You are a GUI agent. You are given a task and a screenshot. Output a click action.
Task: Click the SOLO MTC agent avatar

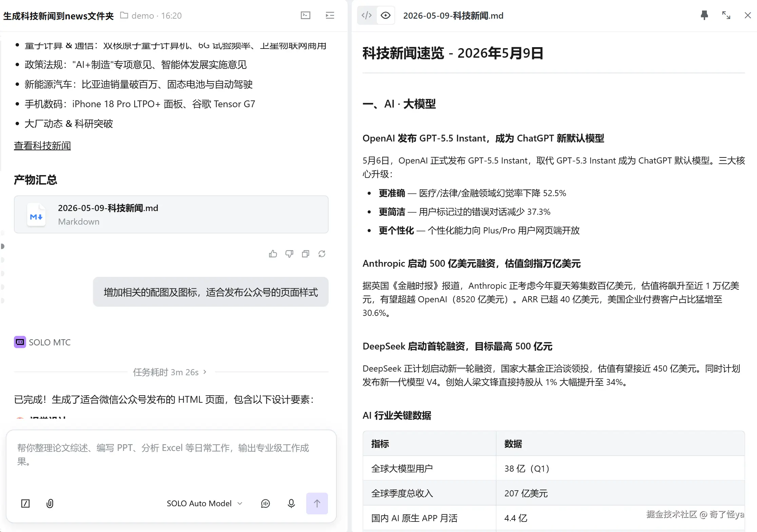20,342
